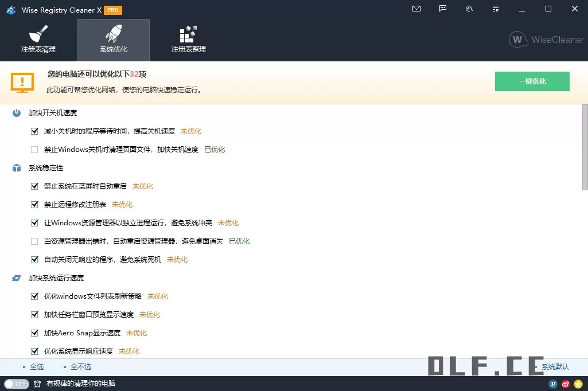
Task: Click the power icon beside 加快开关机速度
Action: (x=15, y=112)
